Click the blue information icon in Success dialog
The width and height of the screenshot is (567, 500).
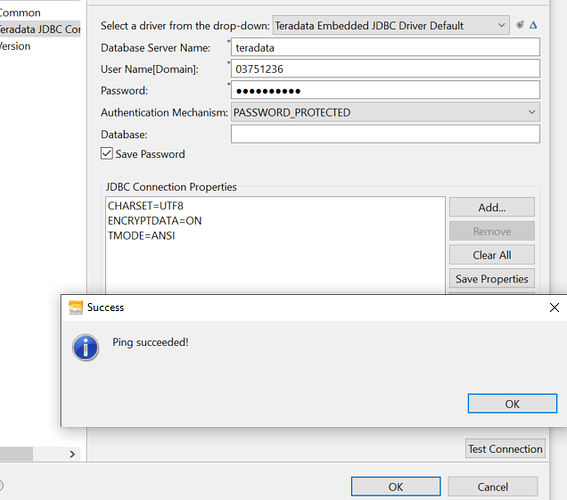[85, 347]
